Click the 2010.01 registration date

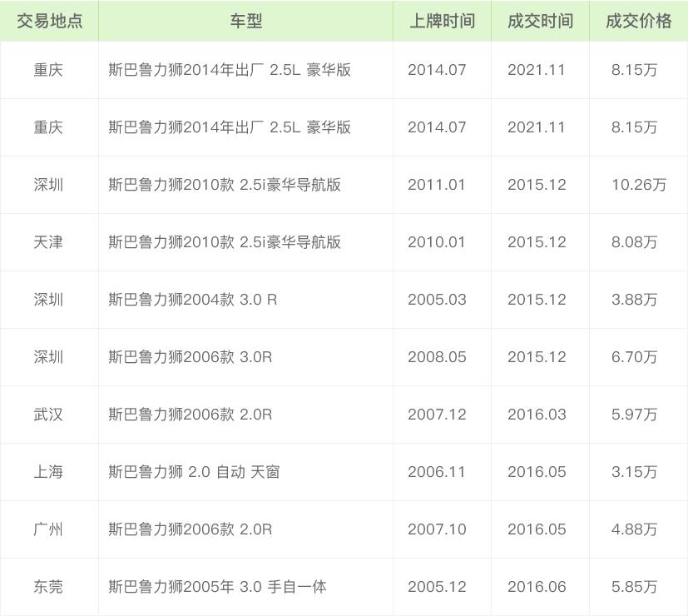click(x=437, y=242)
